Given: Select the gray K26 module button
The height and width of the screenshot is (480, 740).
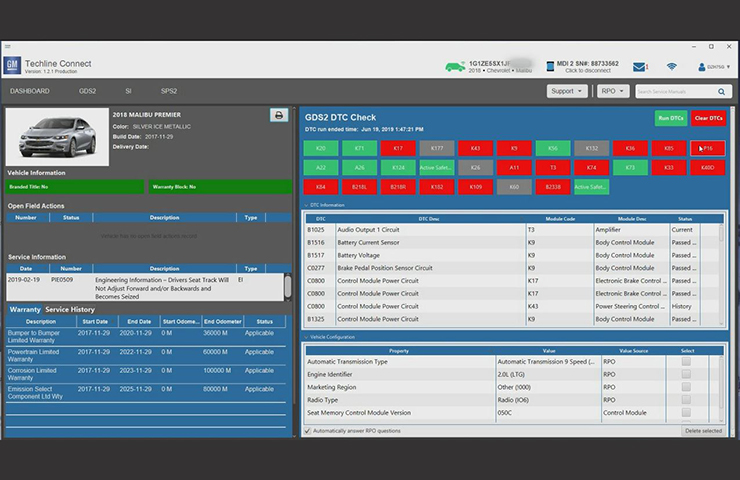Looking at the screenshot, I should click(476, 168).
